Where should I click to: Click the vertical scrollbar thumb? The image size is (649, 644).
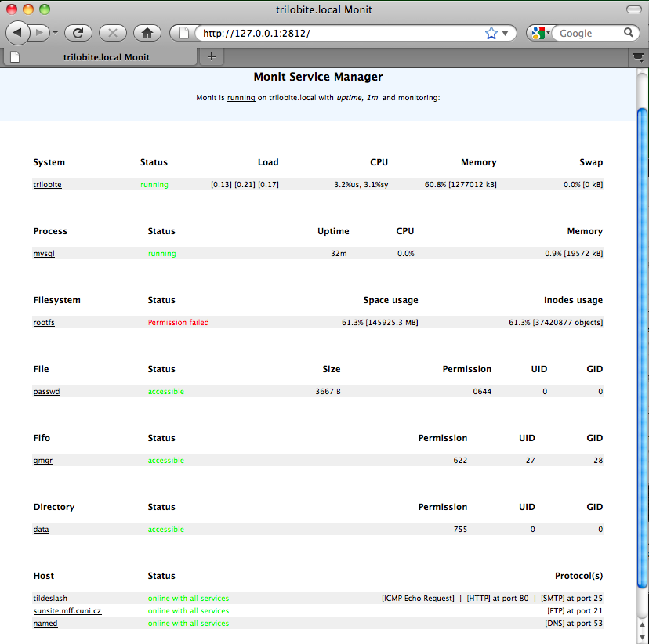pyautogui.click(x=642, y=347)
